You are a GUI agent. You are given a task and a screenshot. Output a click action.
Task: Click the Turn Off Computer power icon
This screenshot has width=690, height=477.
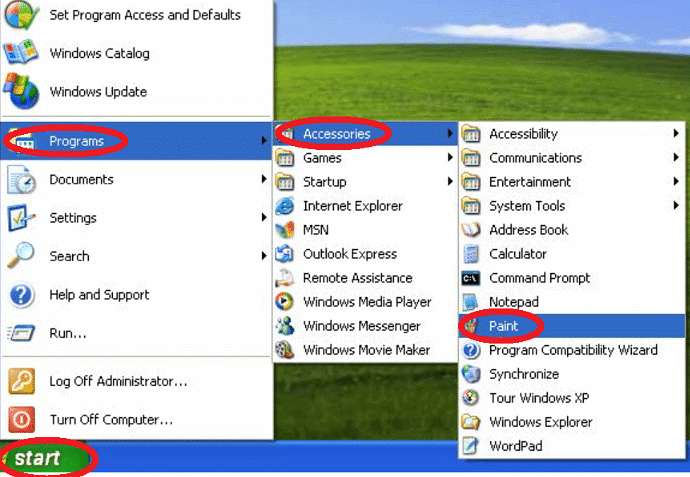pos(22,420)
